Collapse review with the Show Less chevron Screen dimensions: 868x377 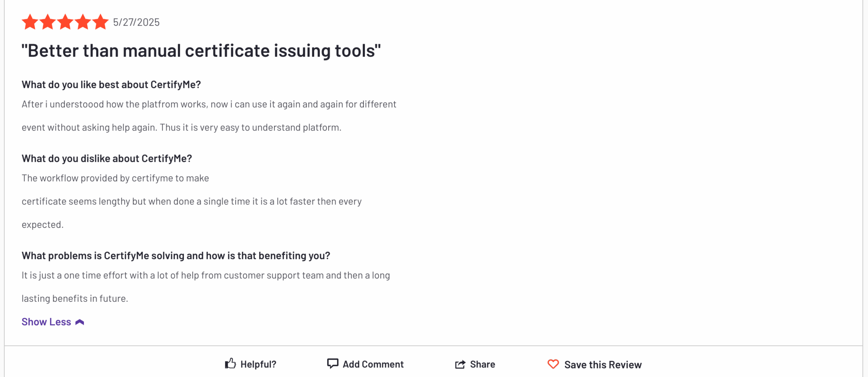point(80,322)
